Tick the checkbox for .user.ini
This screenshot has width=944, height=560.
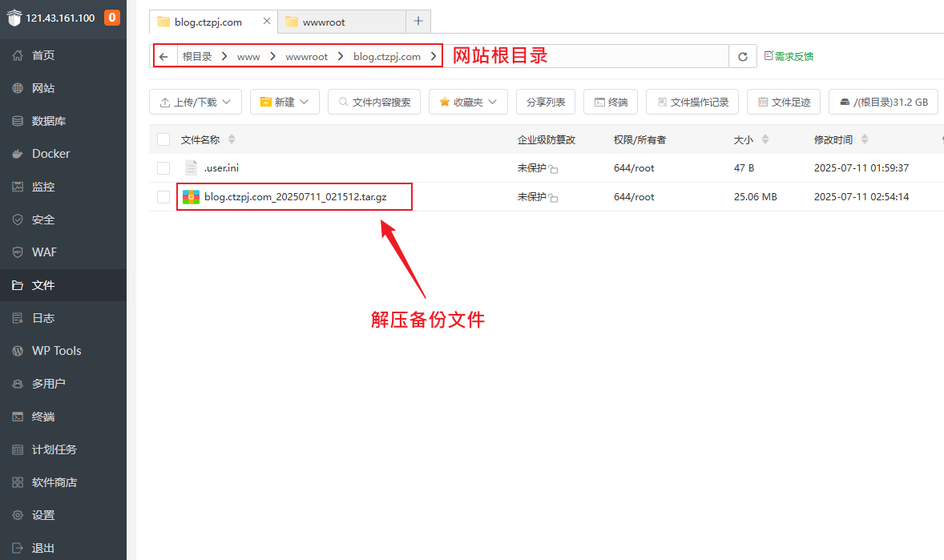[163, 168]
